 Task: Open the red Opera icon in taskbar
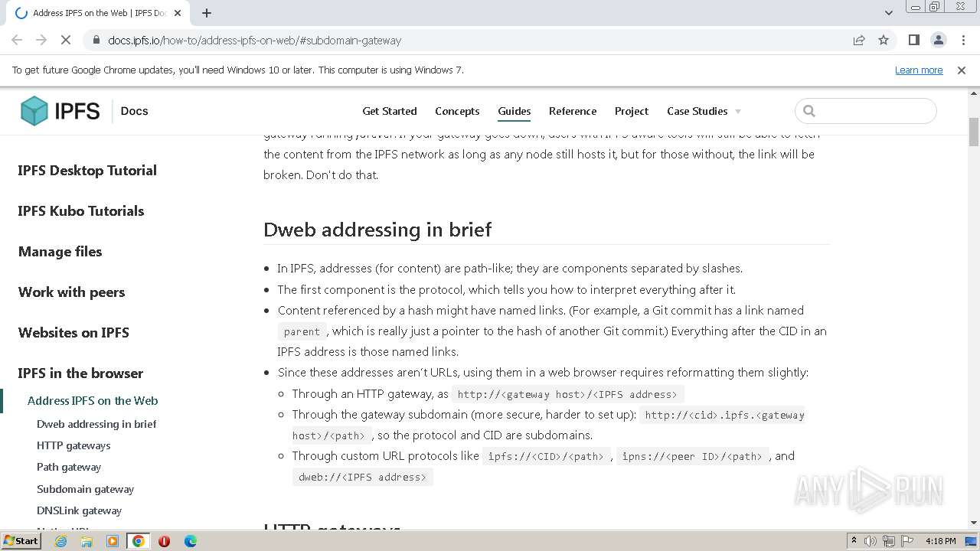(164, 541)
